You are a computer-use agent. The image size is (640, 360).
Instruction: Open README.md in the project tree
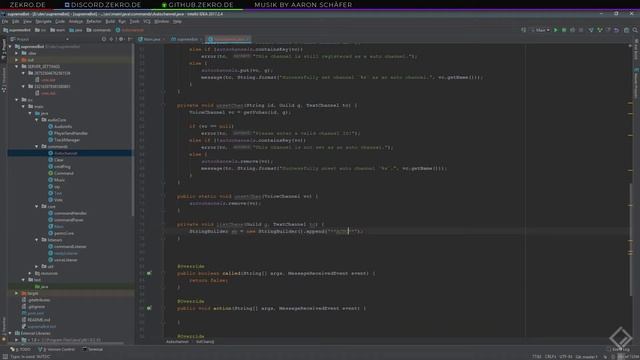38,320
